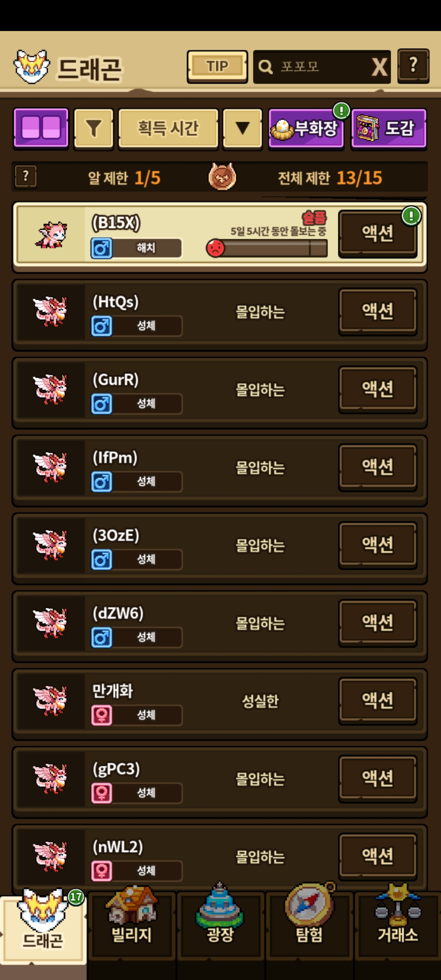
Task: Click the 포포모 search field
Action: click(312, 67)
